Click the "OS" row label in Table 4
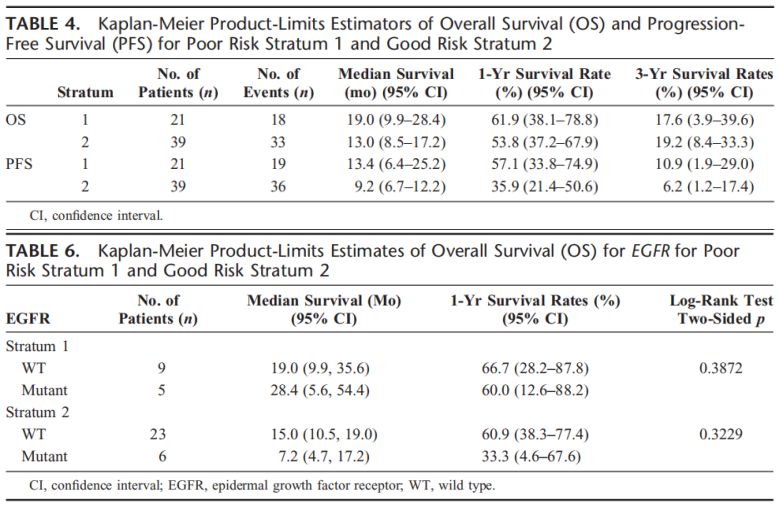 (17, 117)
